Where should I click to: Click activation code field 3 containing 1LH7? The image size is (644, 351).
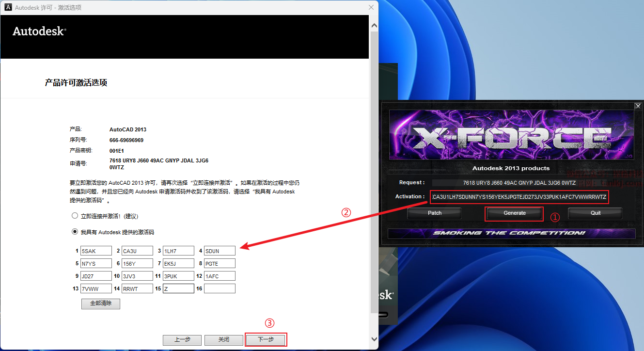pos(178,251)
